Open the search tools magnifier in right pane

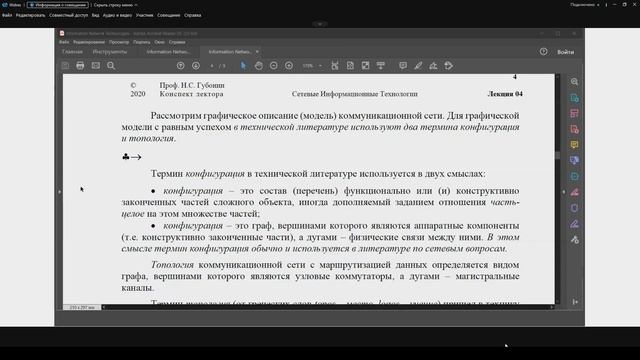[575, 82]
